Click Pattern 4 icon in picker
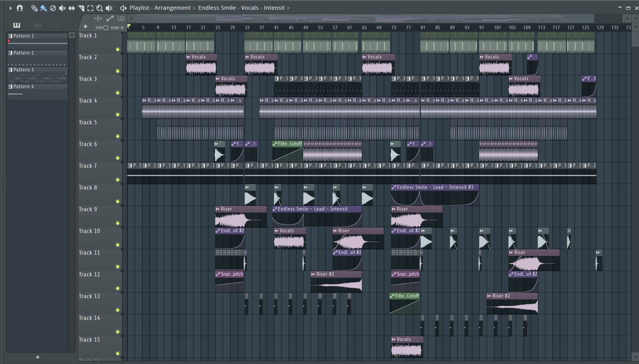This screenshot has height=364, width=639. pos(10,87)
